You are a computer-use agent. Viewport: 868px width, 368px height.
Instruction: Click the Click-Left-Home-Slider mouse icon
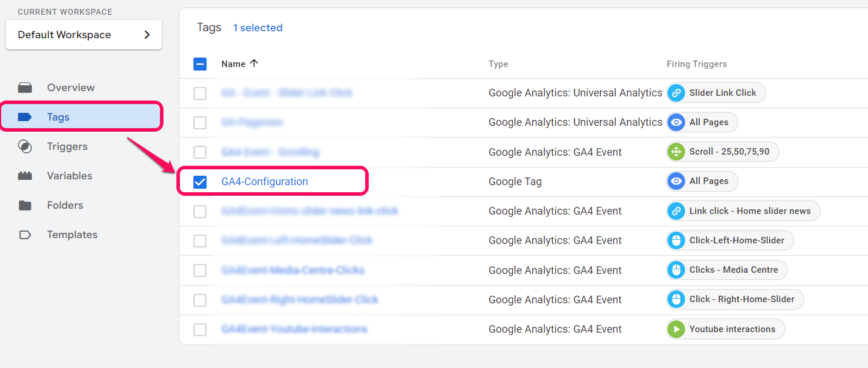pyautogui.click(x=676, y=240)
